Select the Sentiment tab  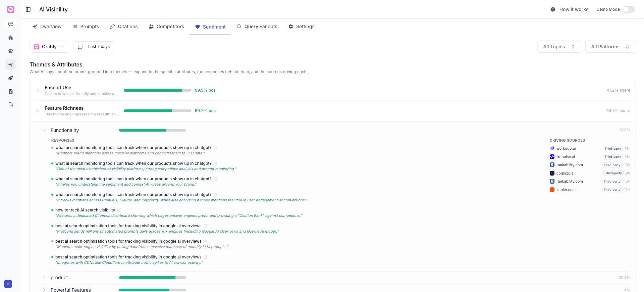[x=210, y=27]
